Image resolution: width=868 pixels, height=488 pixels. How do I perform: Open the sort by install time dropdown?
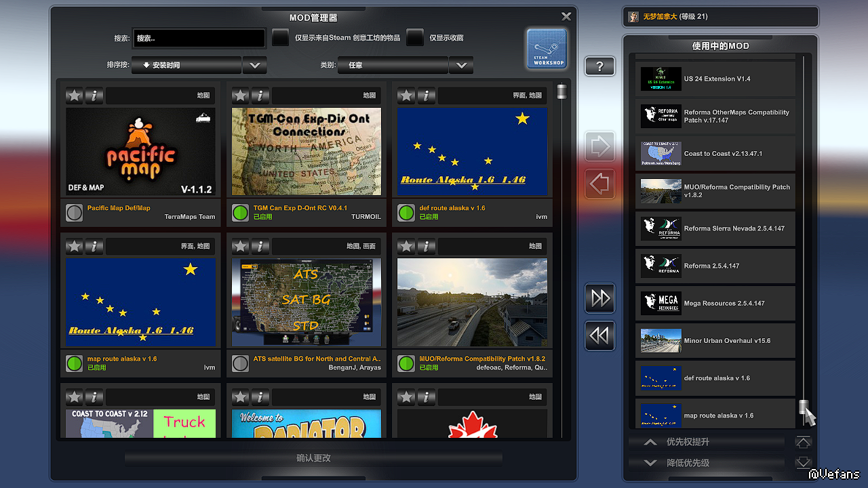(x=254, y=65)
